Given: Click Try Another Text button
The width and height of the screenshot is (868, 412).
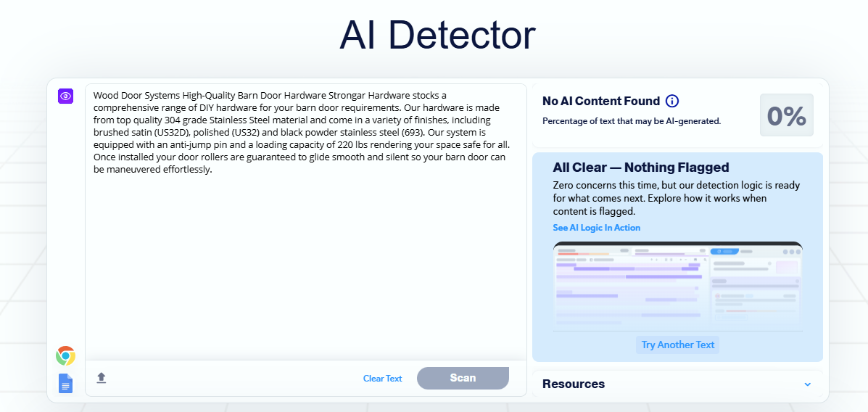Looking at the screenshot, I should click(x=677, y=345).
